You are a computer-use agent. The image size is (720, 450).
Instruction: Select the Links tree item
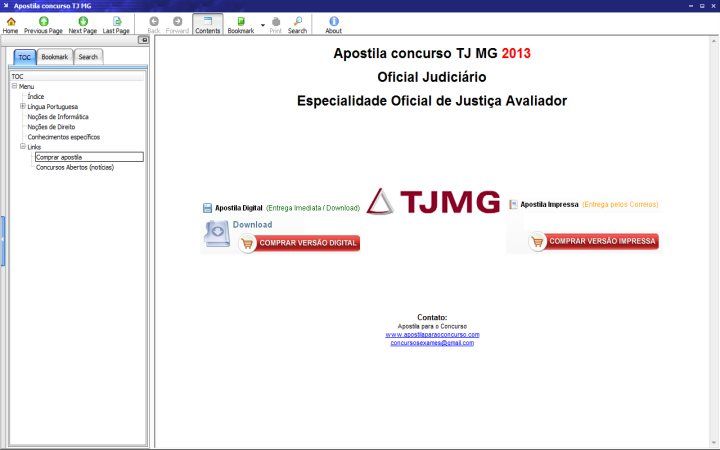(34, 147)
